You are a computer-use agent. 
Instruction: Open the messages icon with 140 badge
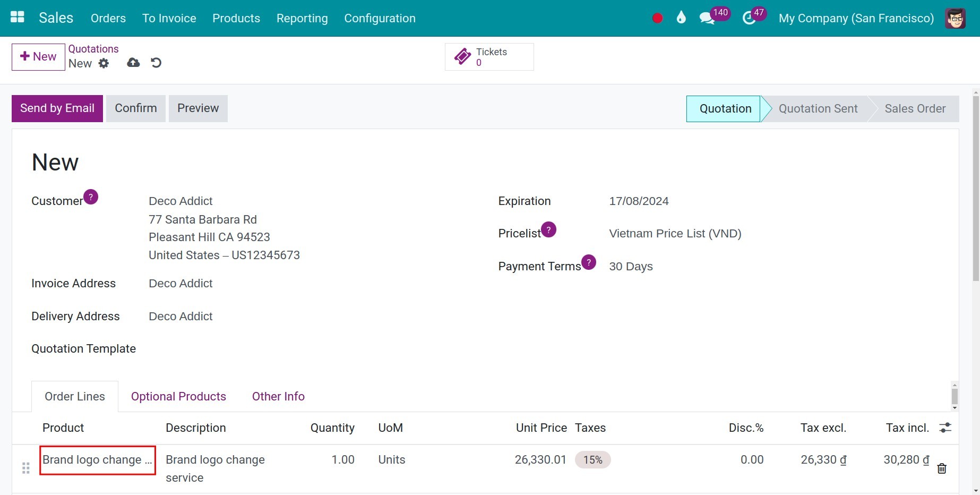[x=707, y=19]
